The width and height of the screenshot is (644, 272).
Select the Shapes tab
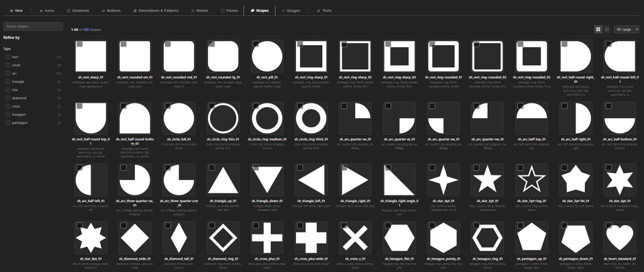(259, 11)
